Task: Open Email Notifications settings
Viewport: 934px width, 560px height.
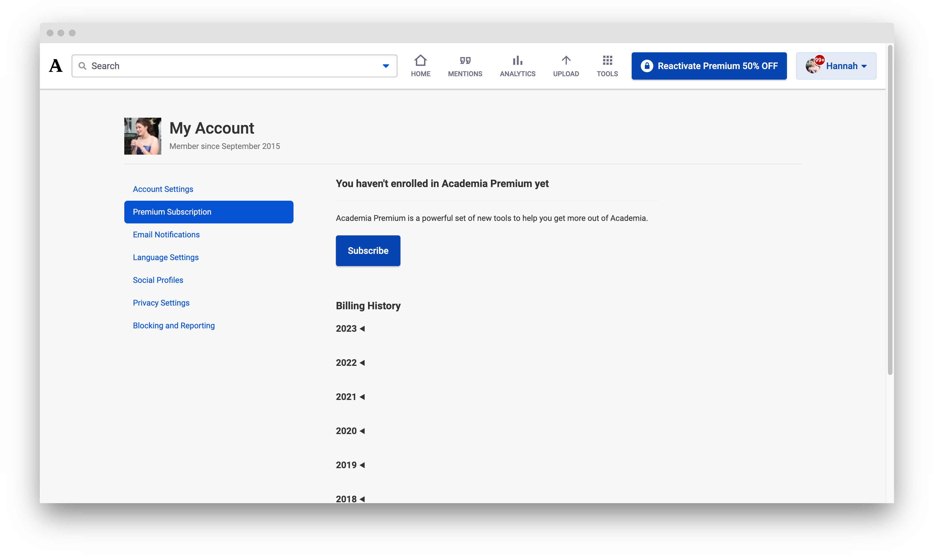Action: tap(166, 234)
